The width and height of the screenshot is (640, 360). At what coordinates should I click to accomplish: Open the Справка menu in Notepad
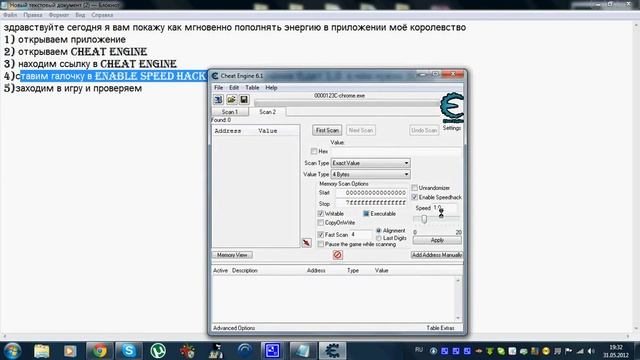coord(102,15)
